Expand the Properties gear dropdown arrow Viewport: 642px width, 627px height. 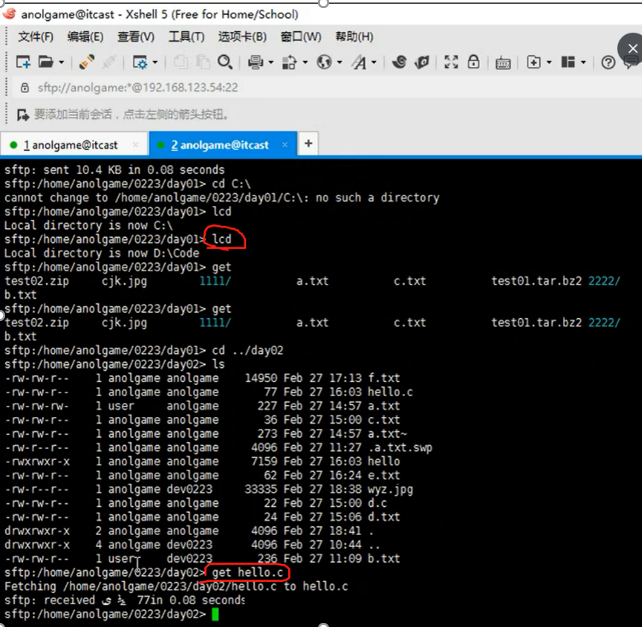click(155, 62)
